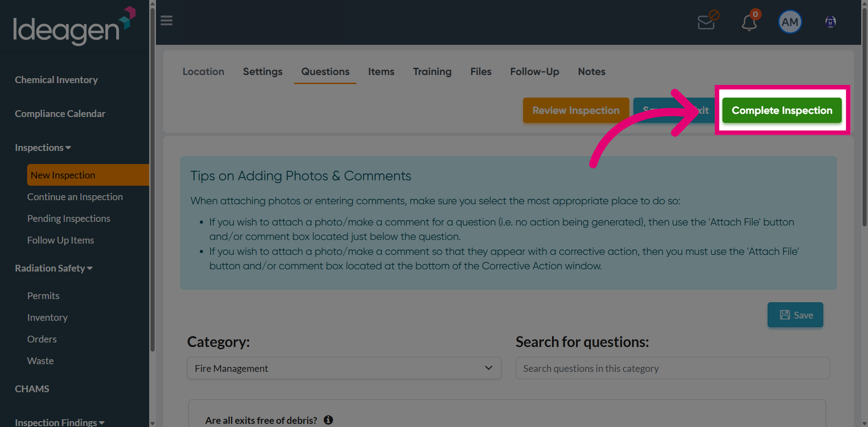Viewport: 868px width, 427px height.
Task: Click the small organization logo icon
Action: click(x=830, y=22)
